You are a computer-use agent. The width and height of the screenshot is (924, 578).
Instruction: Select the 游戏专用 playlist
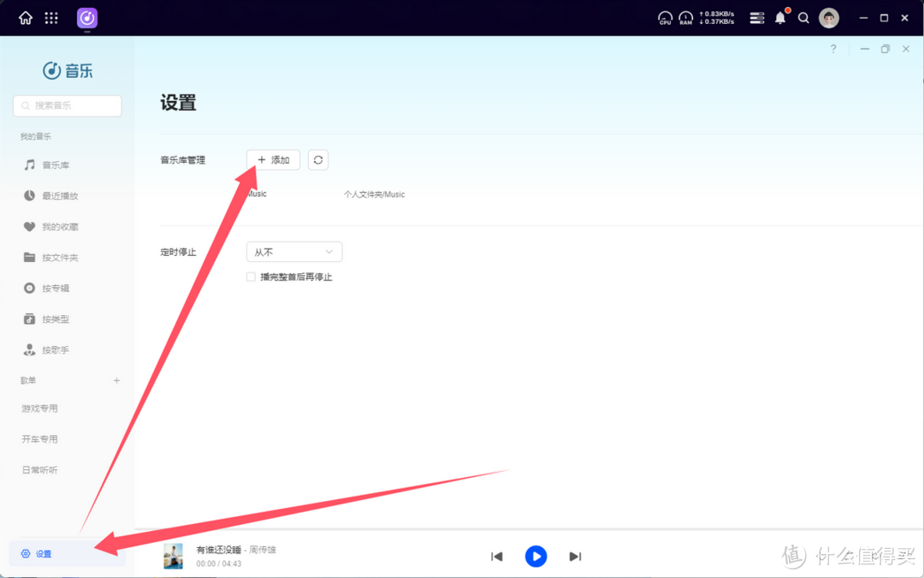(x=38, y=408)
